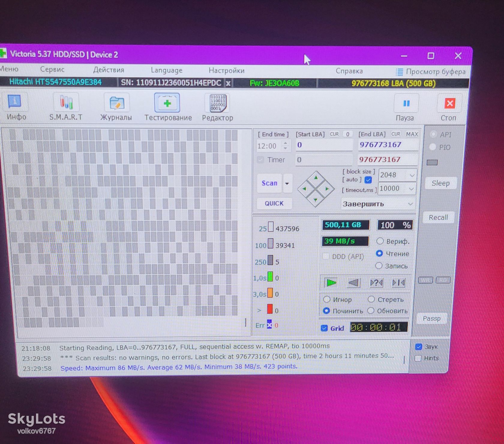504x444 pixels.
Task: Adjust the End time 12:00 spinner
Action: pos(286,146)
